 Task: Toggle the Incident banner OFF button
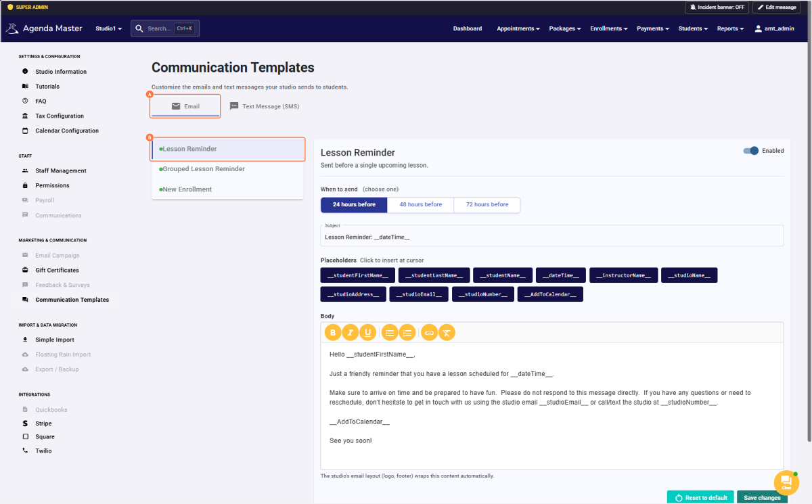click(717, 7)
